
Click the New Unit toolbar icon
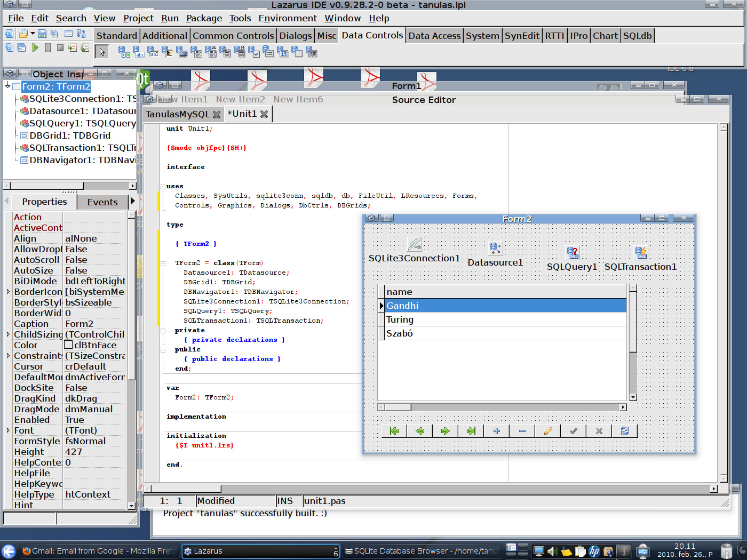coord(10,34)
